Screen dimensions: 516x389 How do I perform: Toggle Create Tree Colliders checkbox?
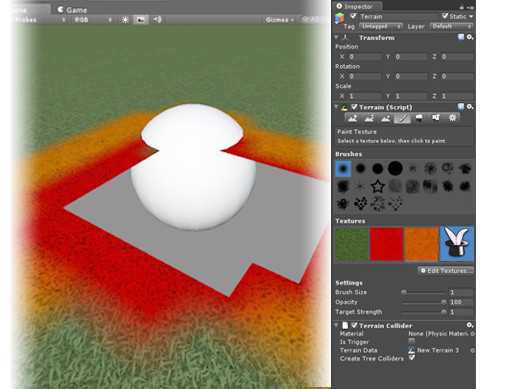(x=412, y=357)
